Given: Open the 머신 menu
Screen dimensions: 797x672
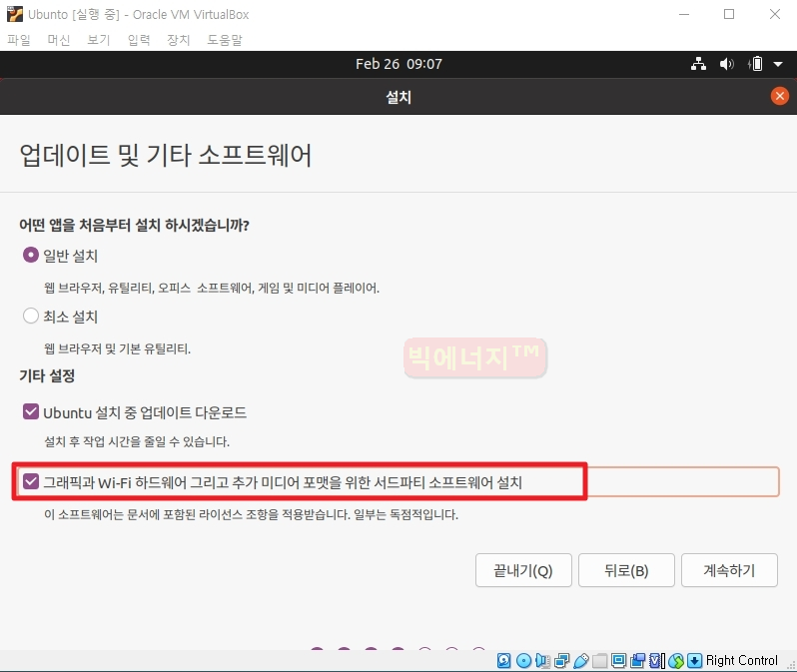Looking at the screenshot, I should (59, 40).
